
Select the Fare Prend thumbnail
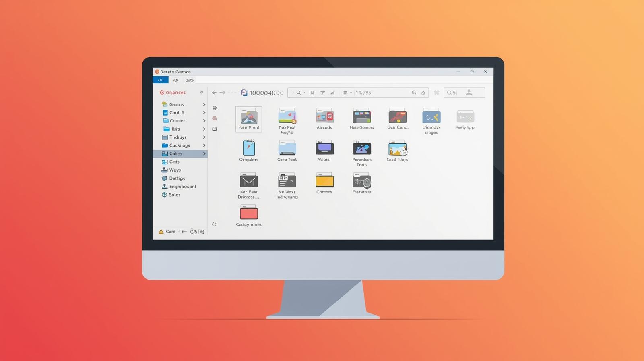click(x=249, y=119)
